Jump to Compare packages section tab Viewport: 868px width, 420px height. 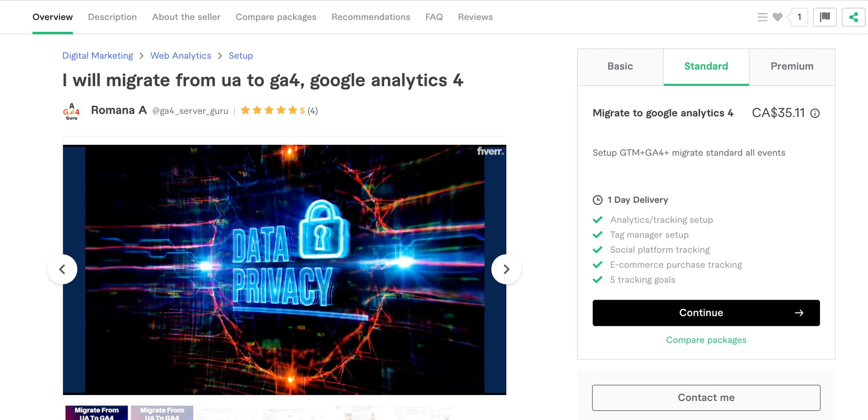(276, 17)
